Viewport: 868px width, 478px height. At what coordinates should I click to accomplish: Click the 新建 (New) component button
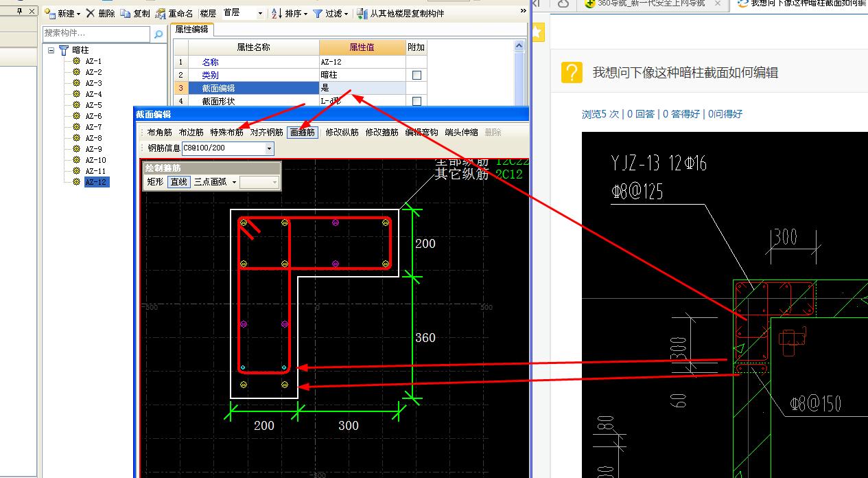pos(59,14)
